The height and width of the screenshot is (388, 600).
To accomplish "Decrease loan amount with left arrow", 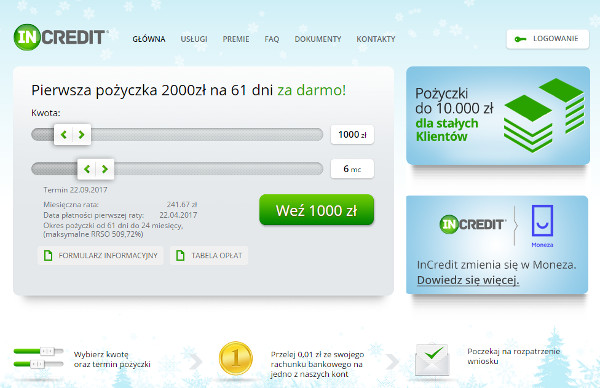I will coord(64,135).
